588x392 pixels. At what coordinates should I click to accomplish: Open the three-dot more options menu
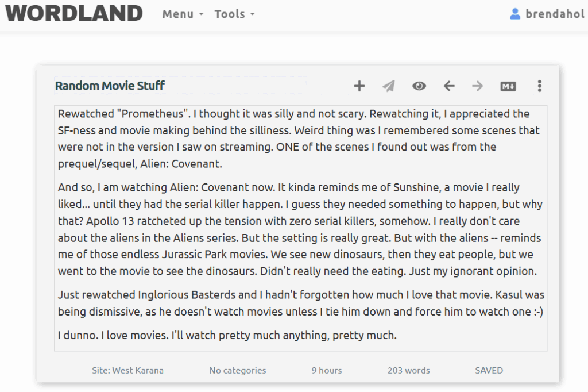pos(539,86)
